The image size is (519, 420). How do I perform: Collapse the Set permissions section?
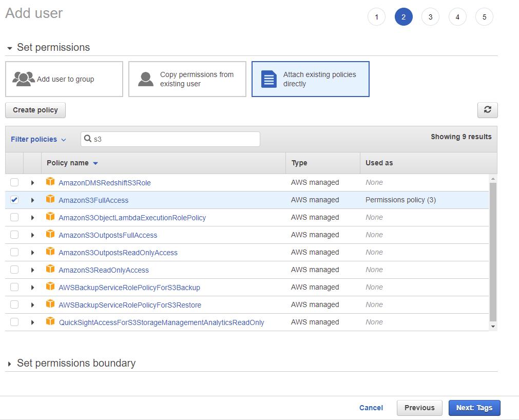tap(10, 48)
